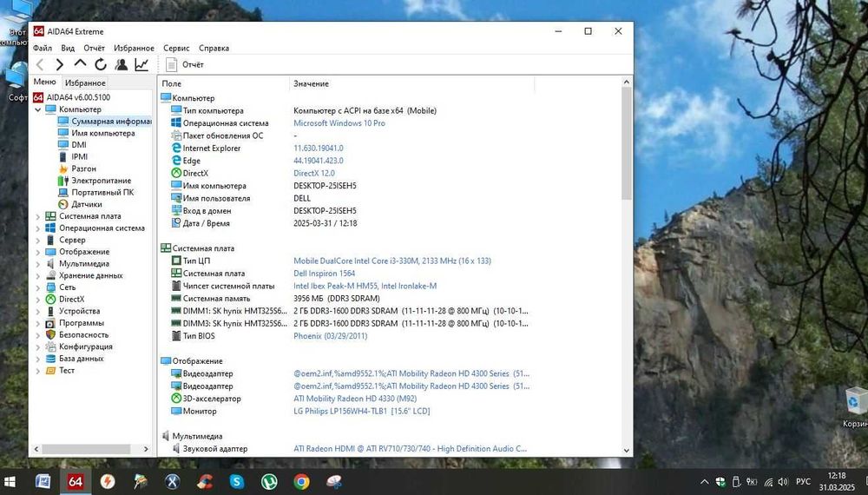This screenshot has width=868, height=495.
Task: Go back with the left arrow toolbar icon
Action: [x=40, y=65]
